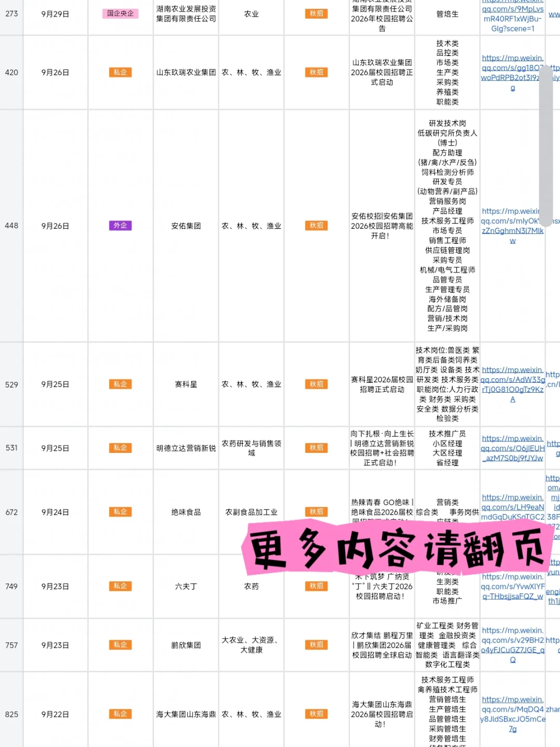Click the 私企 tag in the 海大集团山东海鼎 row
This screenshot has height=747, width=560.
point(120,713)
